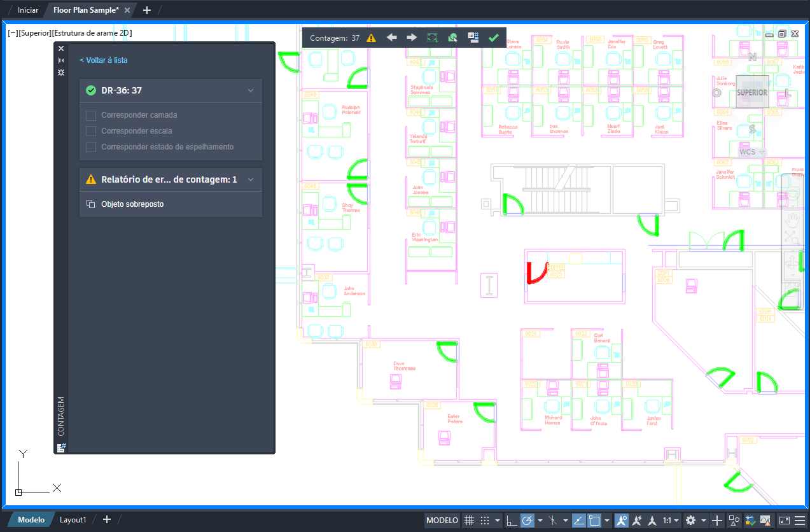Open polar tracking angle dropdown
Image resolution: width=810 pixels, height=532 pixels.
tap(540, 521)
